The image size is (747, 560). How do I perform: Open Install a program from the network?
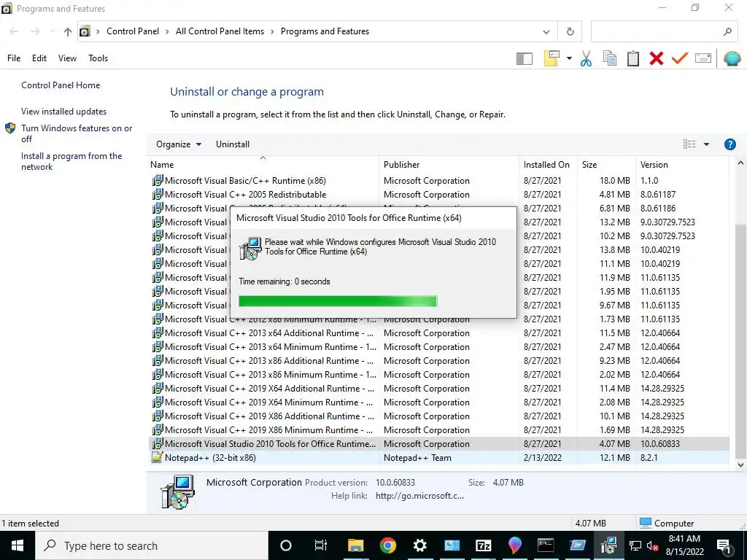coord(71,161)
